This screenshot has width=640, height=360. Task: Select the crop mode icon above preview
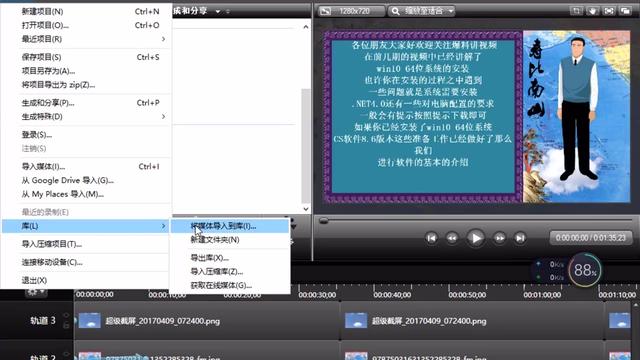(576, 11)
